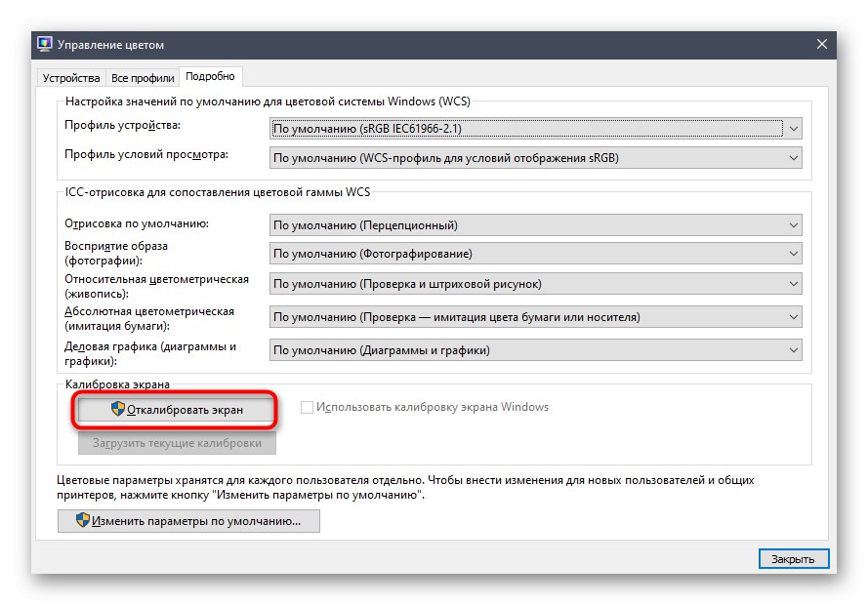The image size is (868, 605).
Task: Click Загрузить текущие калибровки button
Action: click(x=177, y=443)
